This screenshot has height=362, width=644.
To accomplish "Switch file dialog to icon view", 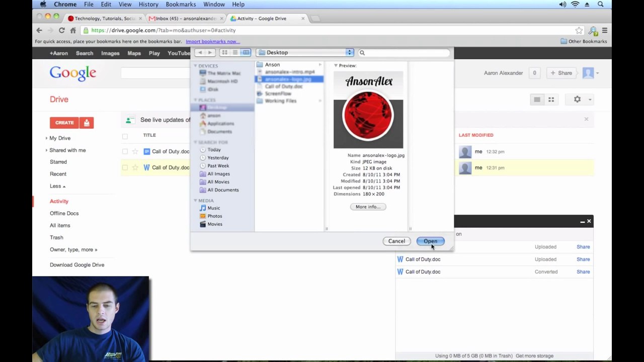I will (x=225, y=52).
